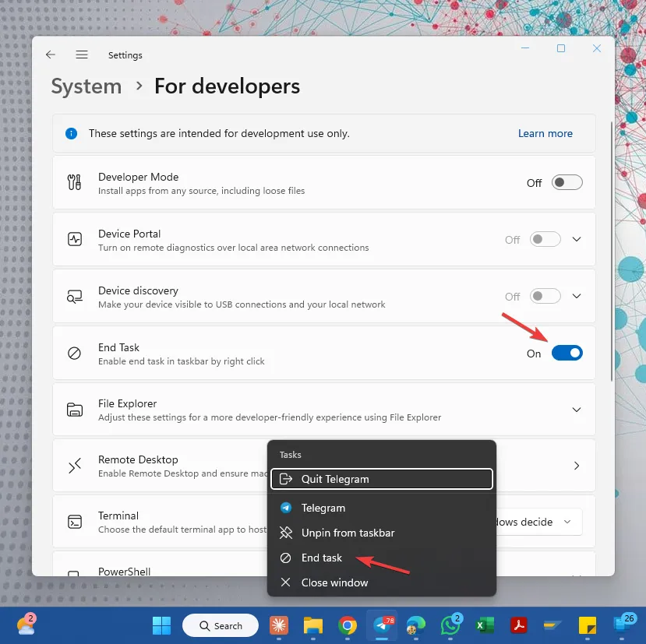Turn off the End Task toggle
The image size is (646, 644).
click(x=567, y=353)
